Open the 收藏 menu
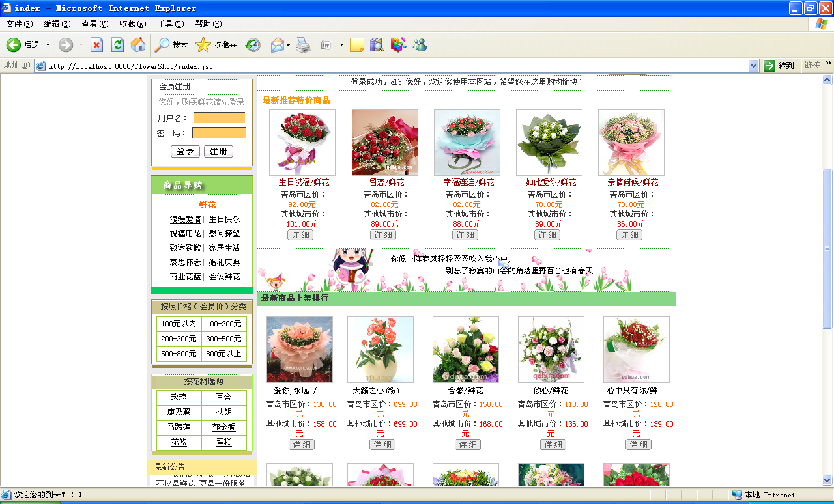This screenshot has height=504, width=834. pos(133,24)
